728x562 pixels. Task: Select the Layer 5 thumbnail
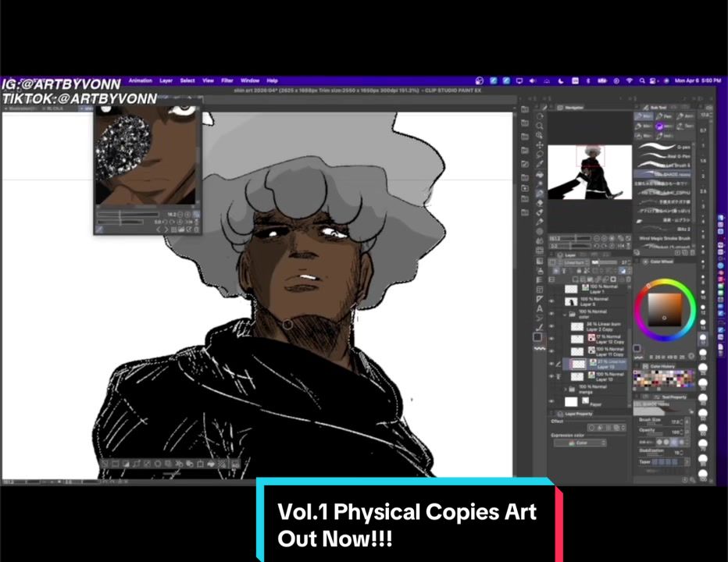(571, 301)
